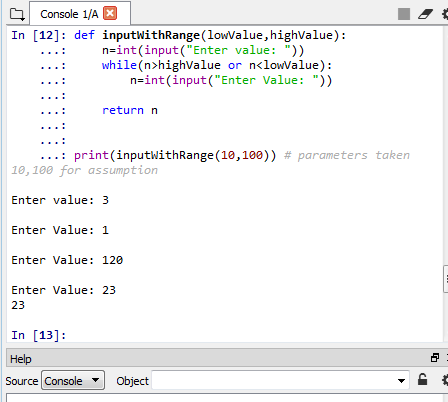Click the 'return n' code line

[130, 110]
